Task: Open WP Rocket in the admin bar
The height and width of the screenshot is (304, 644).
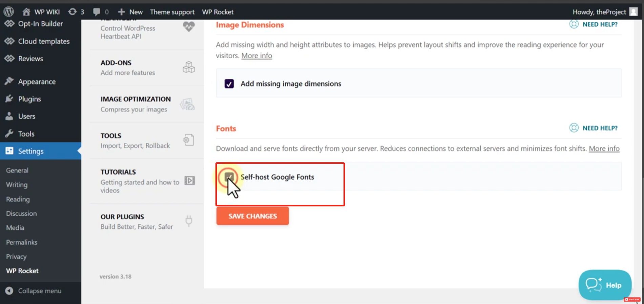Action: (x=217, y=12)
